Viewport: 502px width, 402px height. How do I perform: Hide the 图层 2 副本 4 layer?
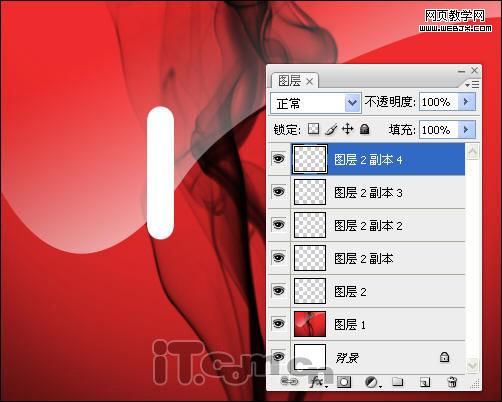279,159
